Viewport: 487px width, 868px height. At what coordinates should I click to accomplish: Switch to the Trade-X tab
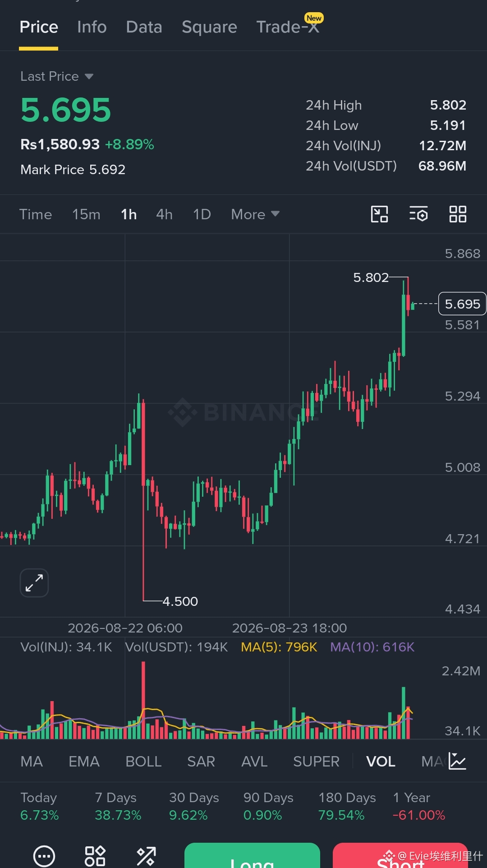coord(288,27)
